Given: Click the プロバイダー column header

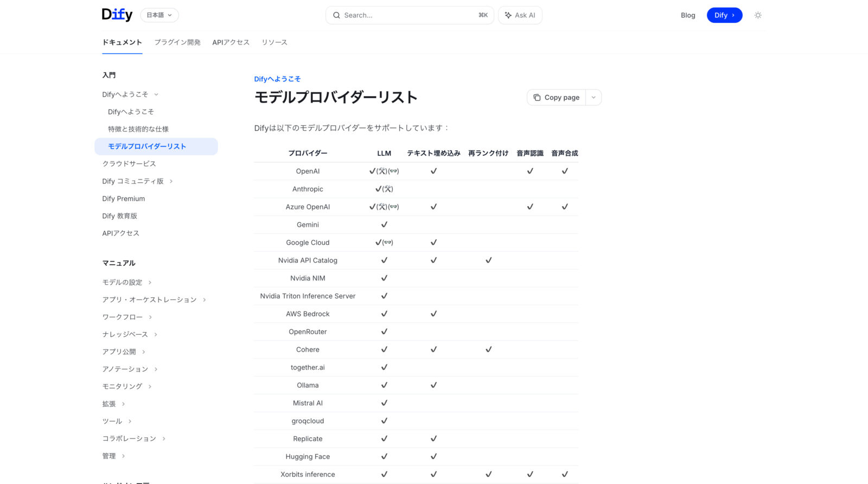Looking at the screenshot, I should (x=308, y=153).
